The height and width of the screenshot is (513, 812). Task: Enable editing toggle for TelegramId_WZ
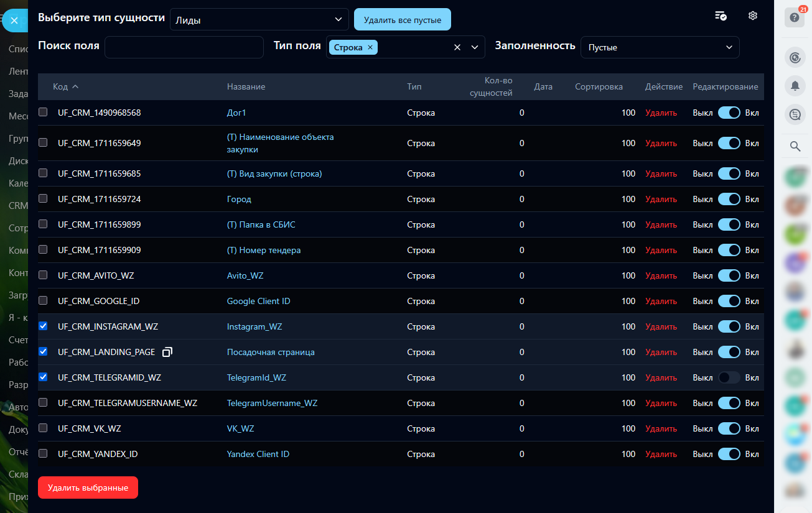coord(729,377)
